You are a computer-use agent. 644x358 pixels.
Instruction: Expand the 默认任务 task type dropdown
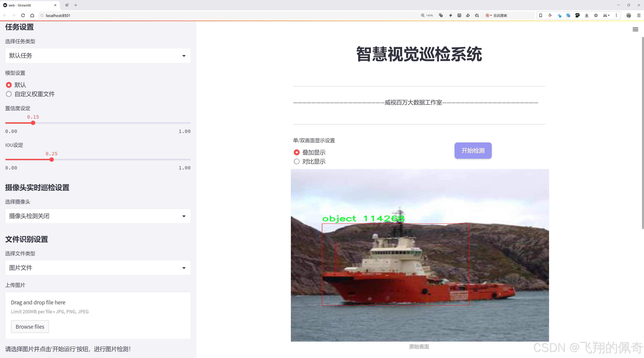tap(98, 56)
